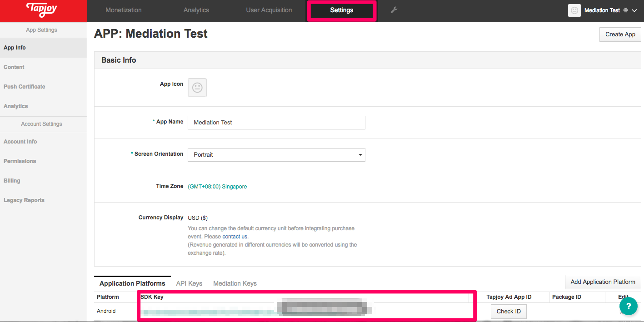Select Push Certificate in the sidebar
The width and height of the screenshot is (644, 322).
[x=24, y=86]
